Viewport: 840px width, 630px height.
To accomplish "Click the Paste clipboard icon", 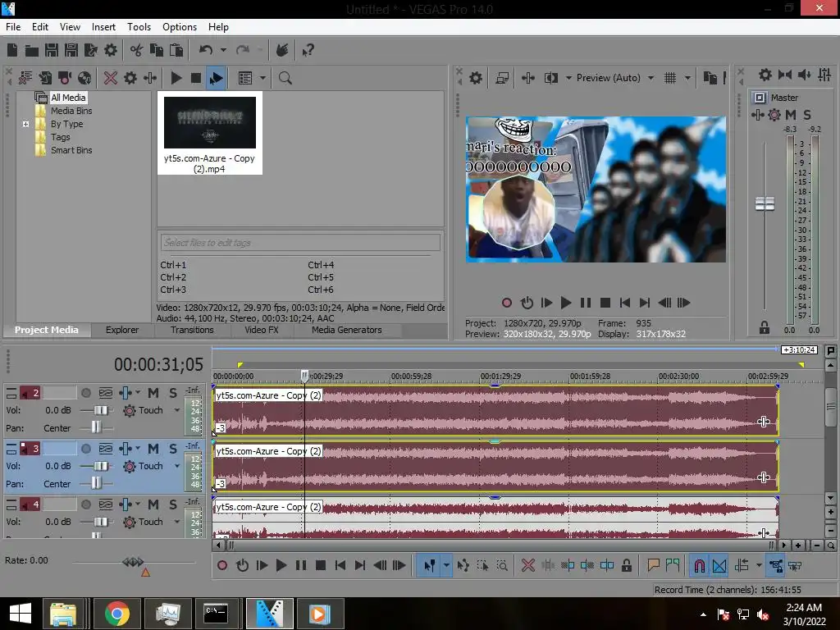I will click(x=176, y=50).
